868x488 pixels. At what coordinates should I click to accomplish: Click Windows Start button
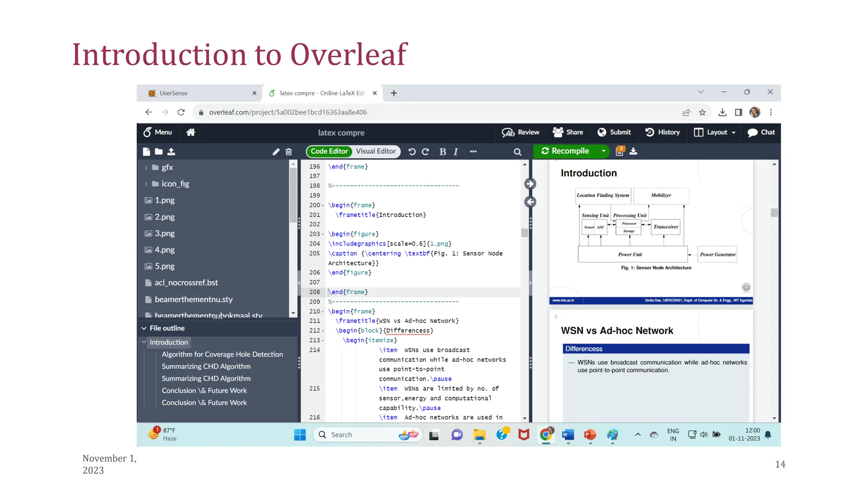coord(300,435)
